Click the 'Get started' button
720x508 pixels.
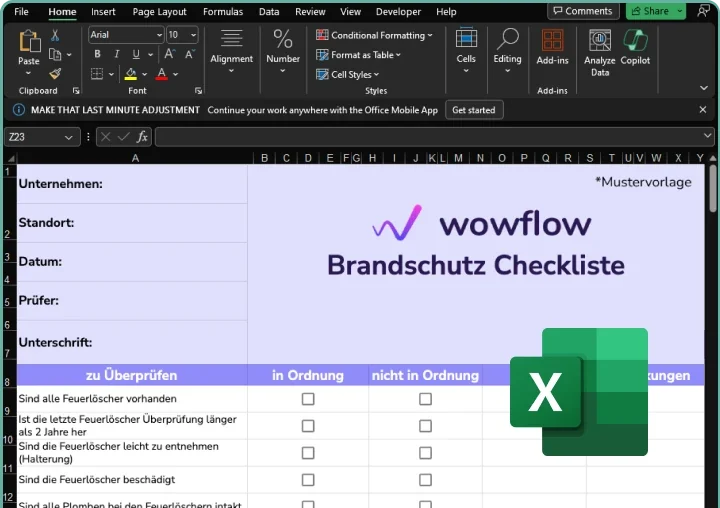coord(473,110)
